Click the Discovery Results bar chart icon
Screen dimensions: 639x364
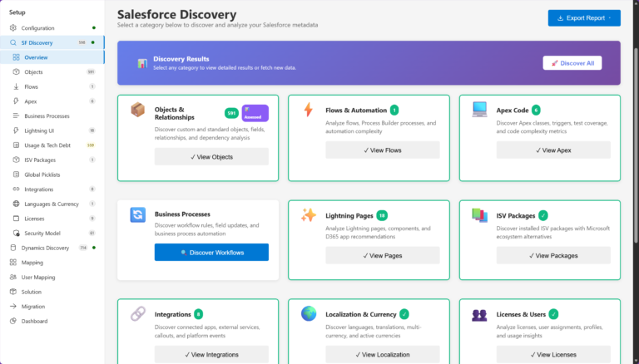coord(142,63)
